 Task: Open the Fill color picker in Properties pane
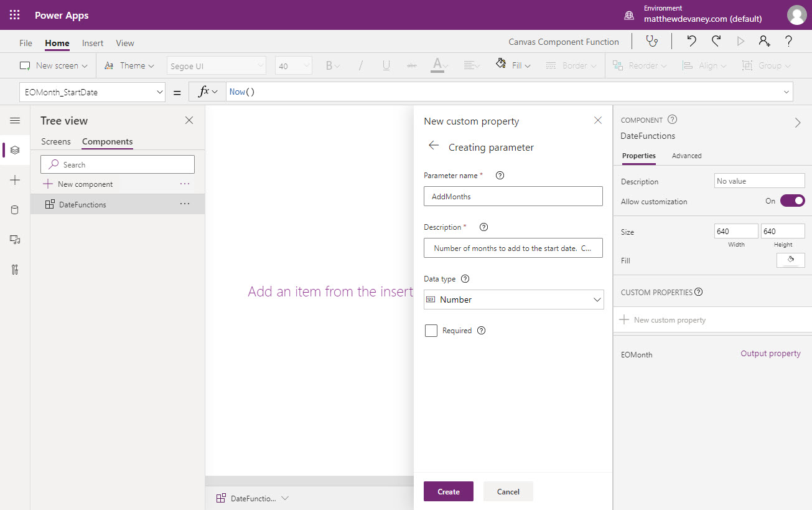(790, 260)
